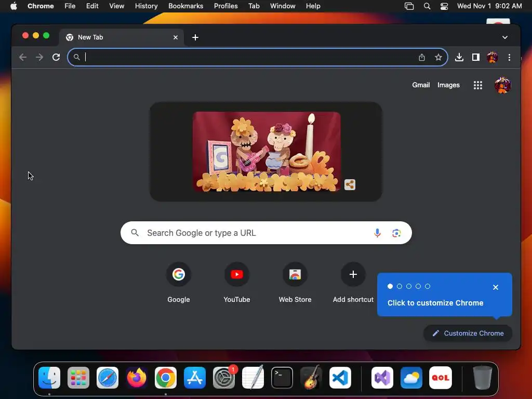Open the Downloads icon in toolbar
Screen dimensions: 532x399
tap(459, 57)
